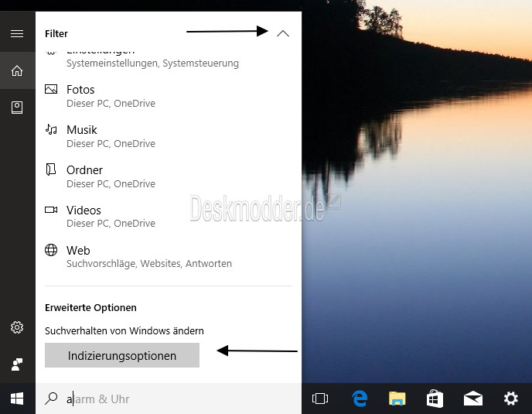The height and width of the screenshot is (414, 532).
Task: Select the Web filter
Action: 169,256
